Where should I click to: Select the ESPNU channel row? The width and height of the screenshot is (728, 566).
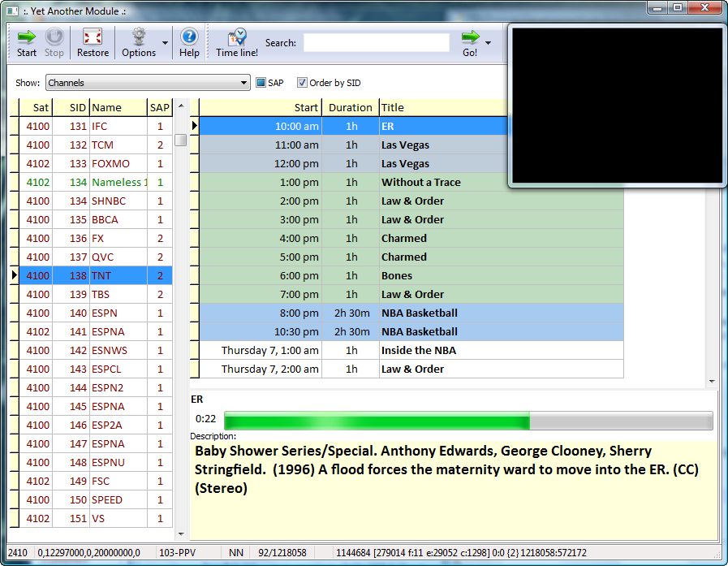[96, 462]
